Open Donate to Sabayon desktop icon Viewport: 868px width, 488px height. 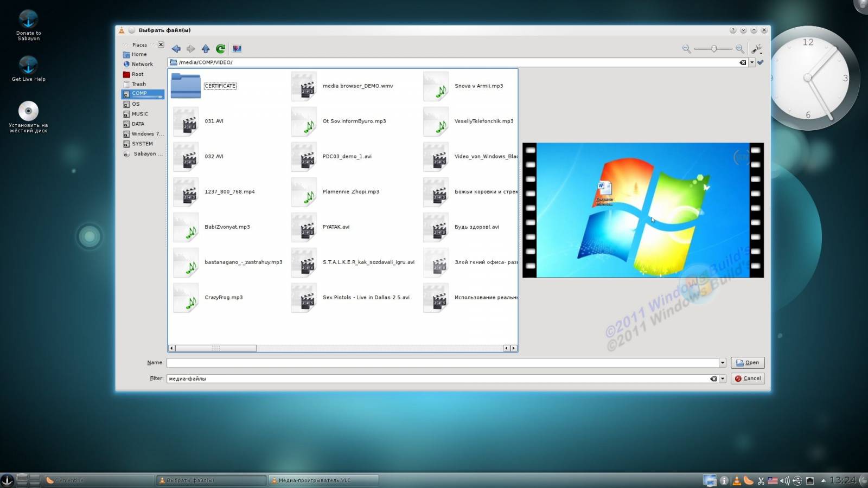click(28, 25)
